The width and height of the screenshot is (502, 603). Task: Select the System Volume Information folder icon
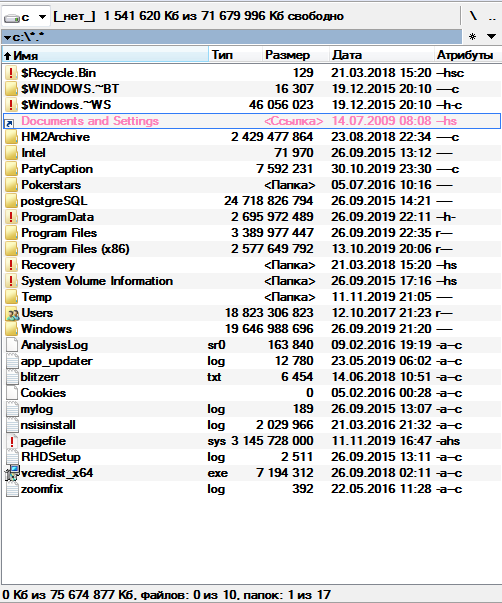12,281
